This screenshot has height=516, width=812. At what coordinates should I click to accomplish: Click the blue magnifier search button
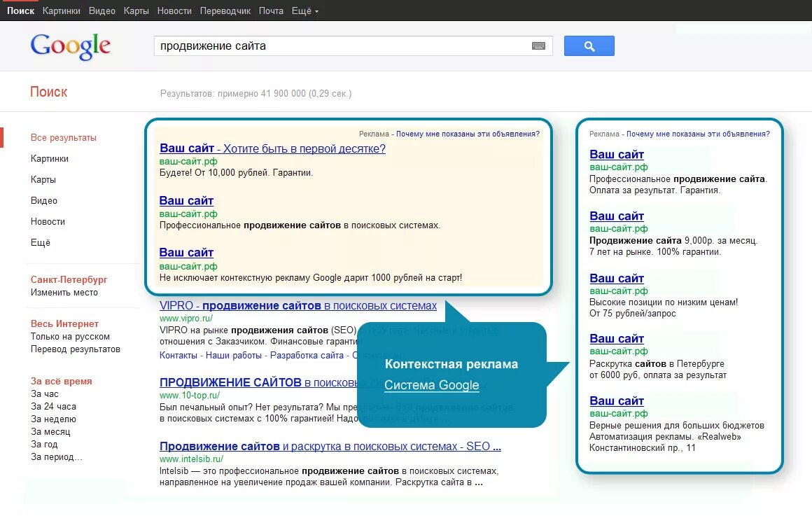[589, 46]
